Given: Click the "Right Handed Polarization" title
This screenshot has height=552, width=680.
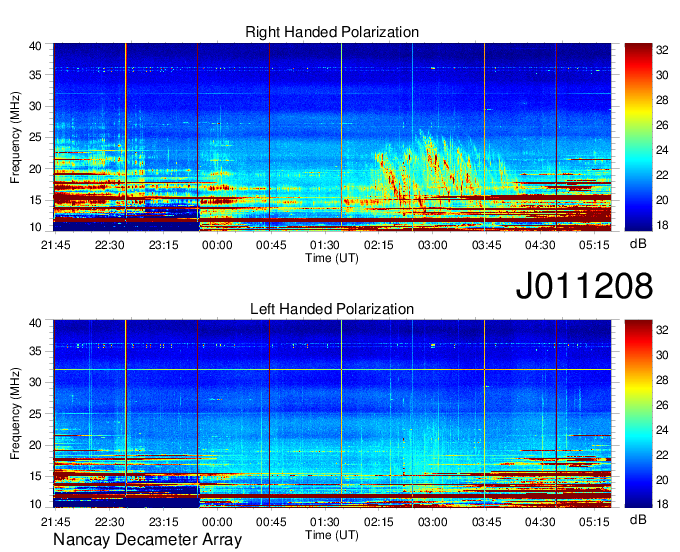Looking at the screenshot, I should coord(332,32).
